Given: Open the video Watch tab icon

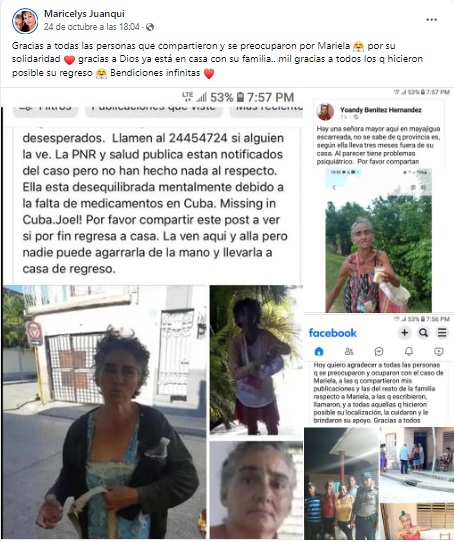Looking at the screenshot, I should (x=438, y=352).
